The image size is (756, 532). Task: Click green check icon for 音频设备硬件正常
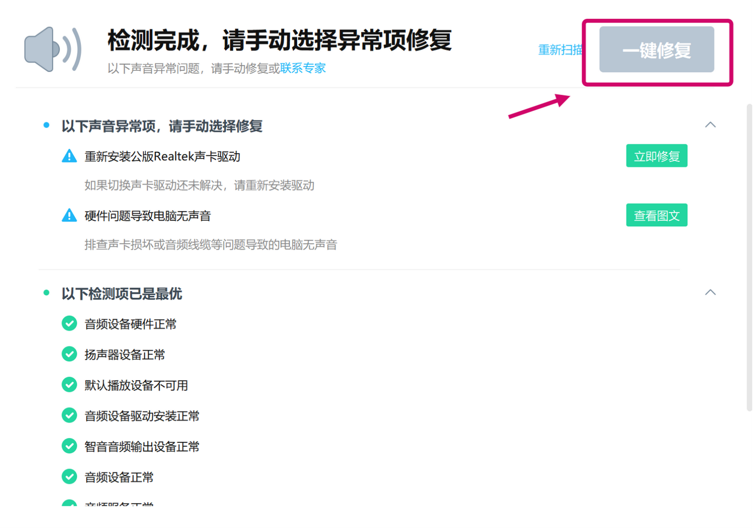pos(69,324)
